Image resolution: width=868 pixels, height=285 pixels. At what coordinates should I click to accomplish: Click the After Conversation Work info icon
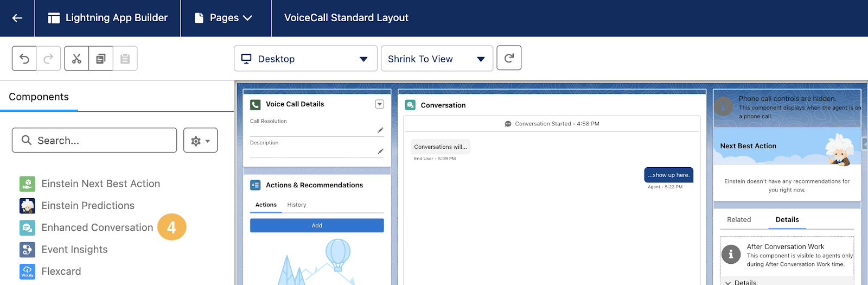[731, 254]
